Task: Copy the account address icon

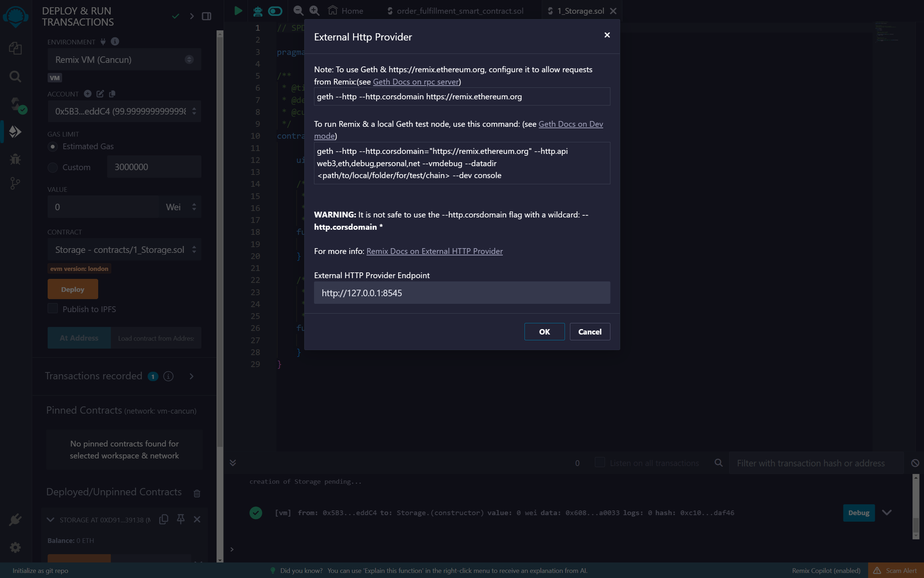Action: [x=112, y=94]
